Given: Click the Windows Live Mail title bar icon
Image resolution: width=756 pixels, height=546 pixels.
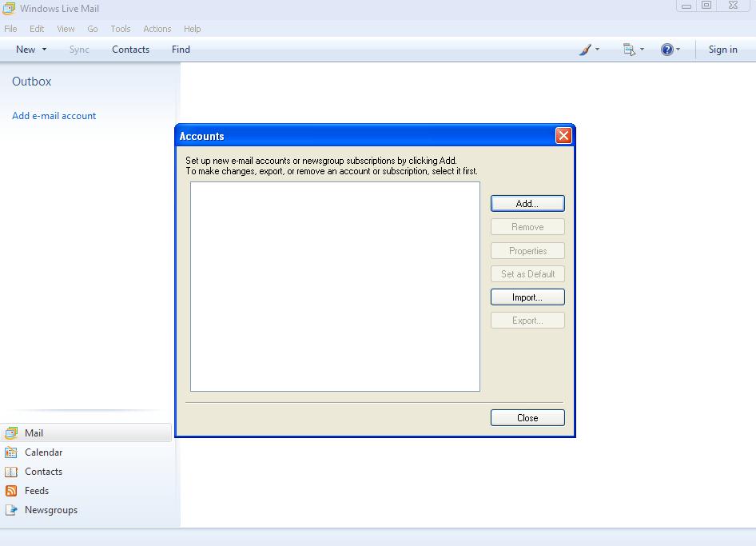Looking at the screenshot, I should coord(9,8).
